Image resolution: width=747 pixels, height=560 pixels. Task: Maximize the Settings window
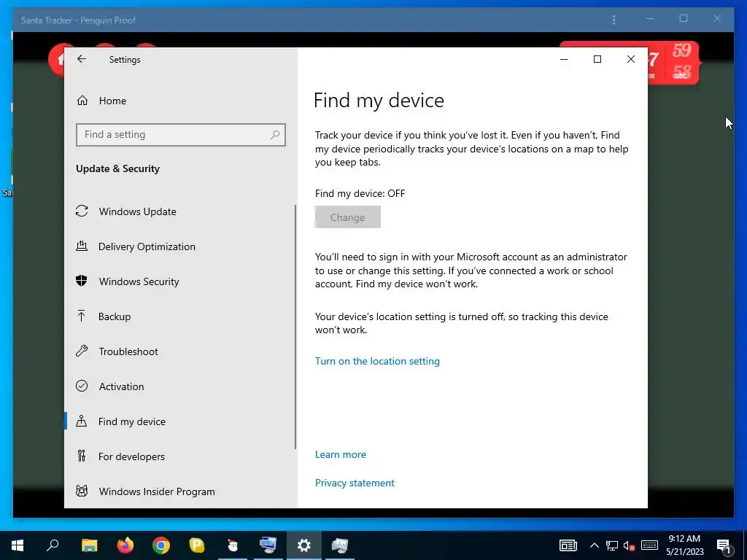tap(597, 59)
